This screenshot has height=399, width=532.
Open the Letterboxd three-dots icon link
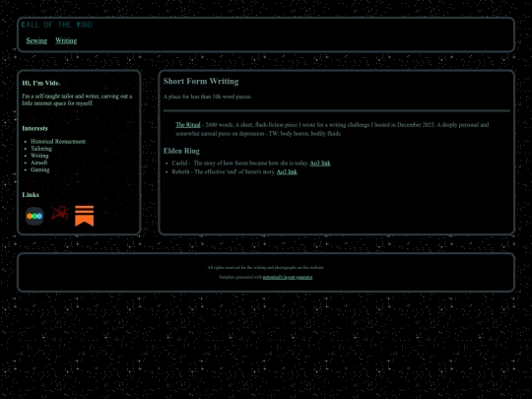pos(34,216)
